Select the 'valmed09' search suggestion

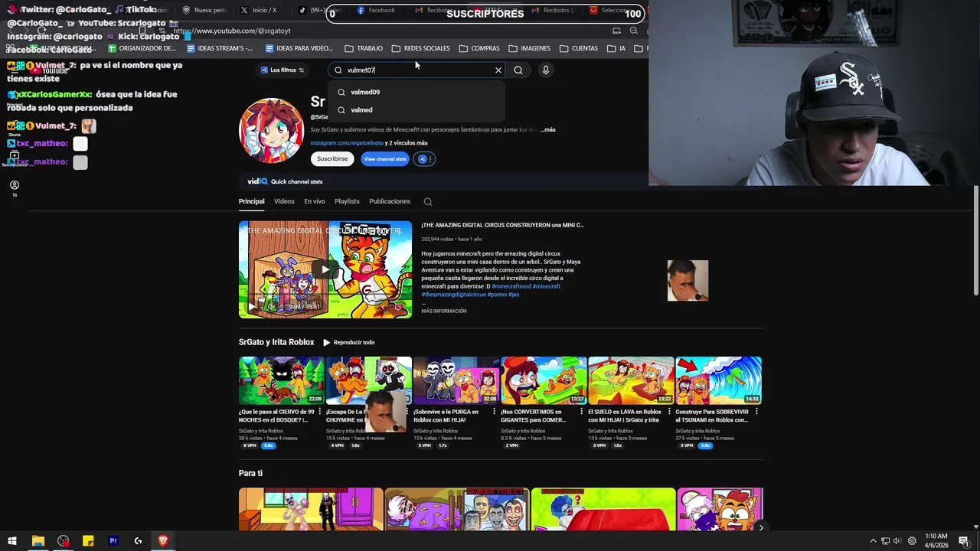click(417, 92)
